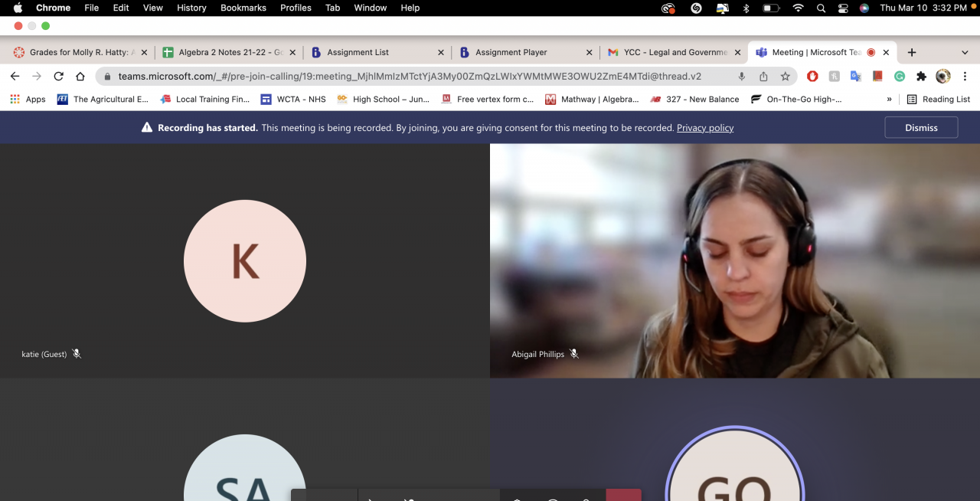980x501 pixels.
Task: Close the Algebra 2 Notes tab
Action: [292, 52]
